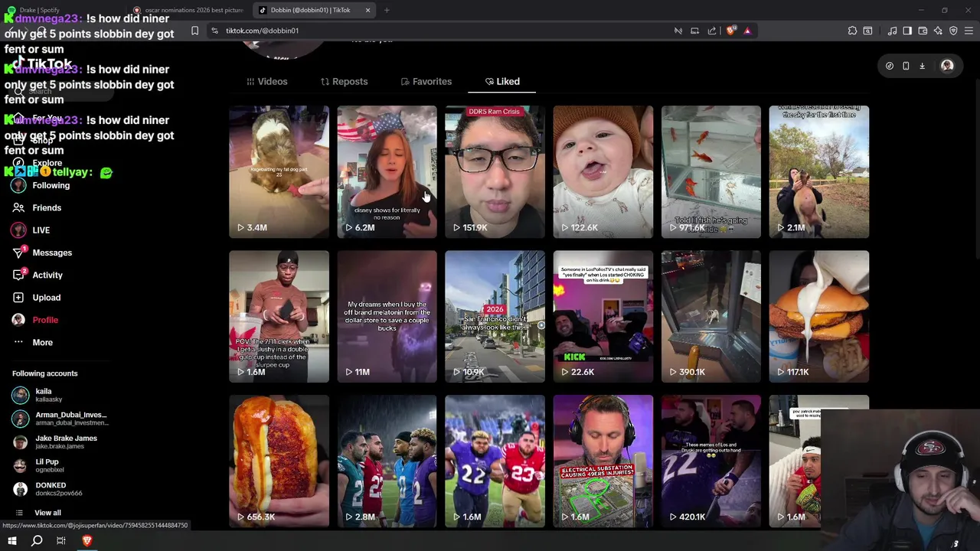Open the burger sauce video with 117.1K views

click(819, 316)
